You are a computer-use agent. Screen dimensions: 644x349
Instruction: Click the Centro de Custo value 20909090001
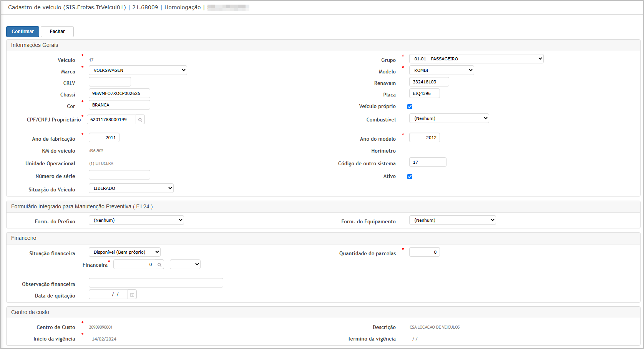tap(101, 327)
